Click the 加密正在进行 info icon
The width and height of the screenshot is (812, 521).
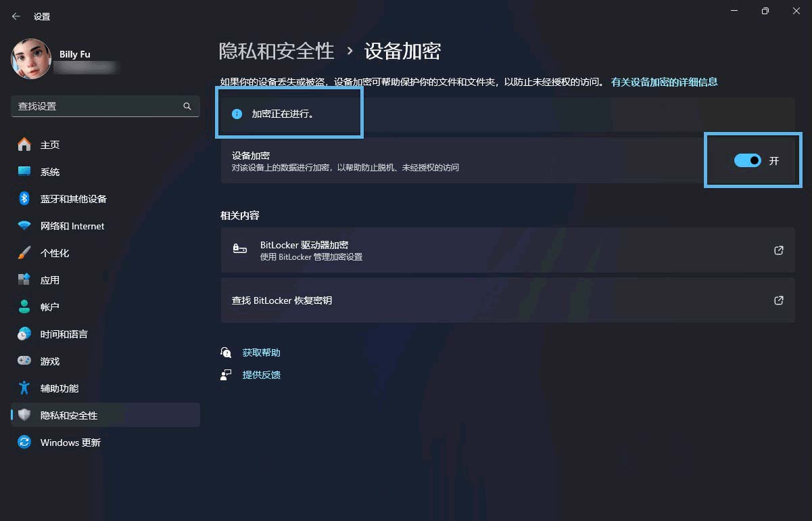pos(237,114)
